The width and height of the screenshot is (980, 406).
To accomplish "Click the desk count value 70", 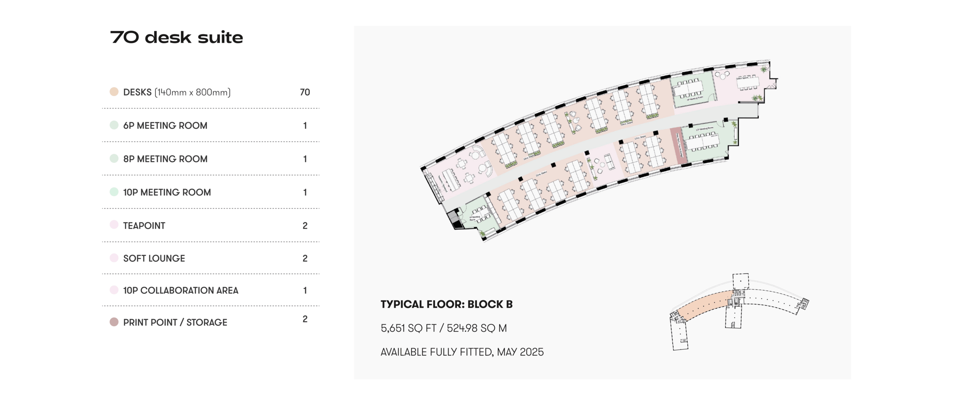I will coord(305,92).
